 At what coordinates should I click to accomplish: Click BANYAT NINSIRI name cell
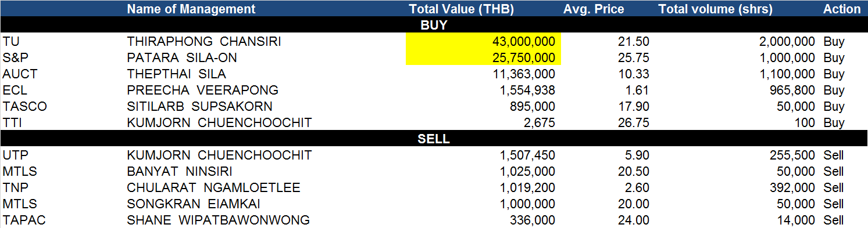(x=180, y=172)
